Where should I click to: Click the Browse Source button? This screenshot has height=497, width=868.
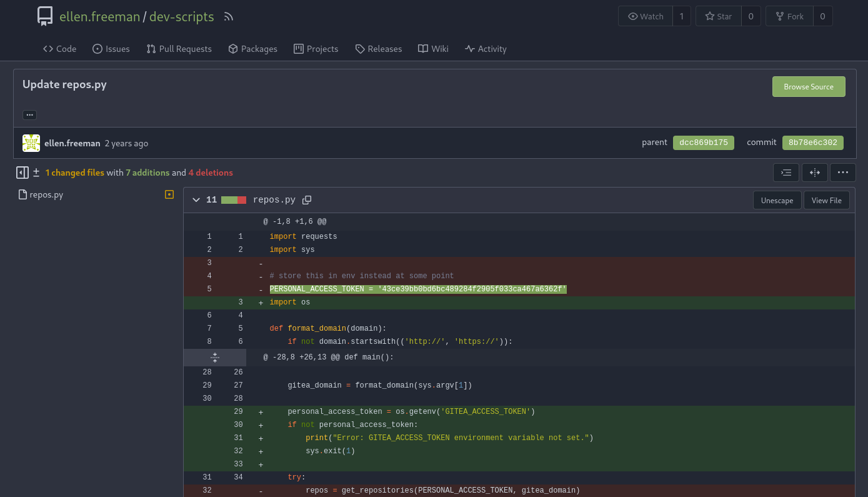[809, 87]
